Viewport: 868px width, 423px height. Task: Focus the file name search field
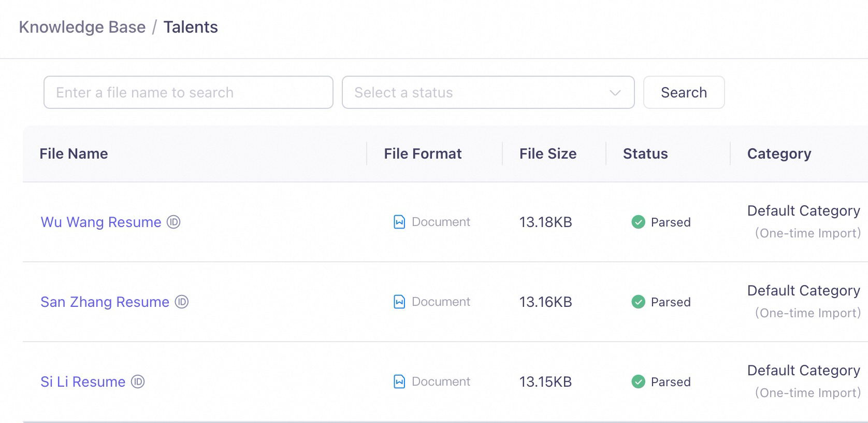188,93
